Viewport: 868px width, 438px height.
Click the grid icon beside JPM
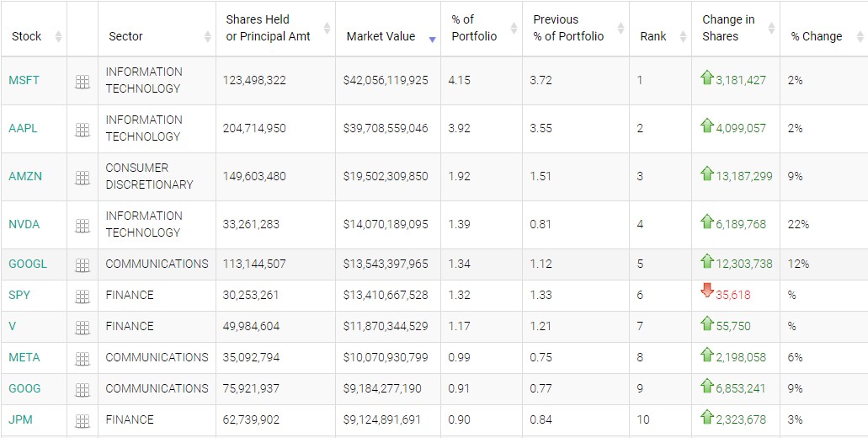(83, 421)
